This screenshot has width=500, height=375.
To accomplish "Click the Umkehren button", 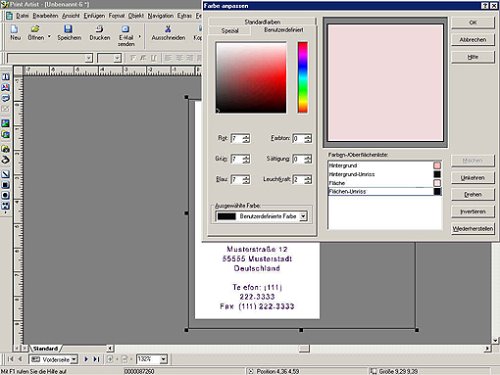I will coord(473,178).
